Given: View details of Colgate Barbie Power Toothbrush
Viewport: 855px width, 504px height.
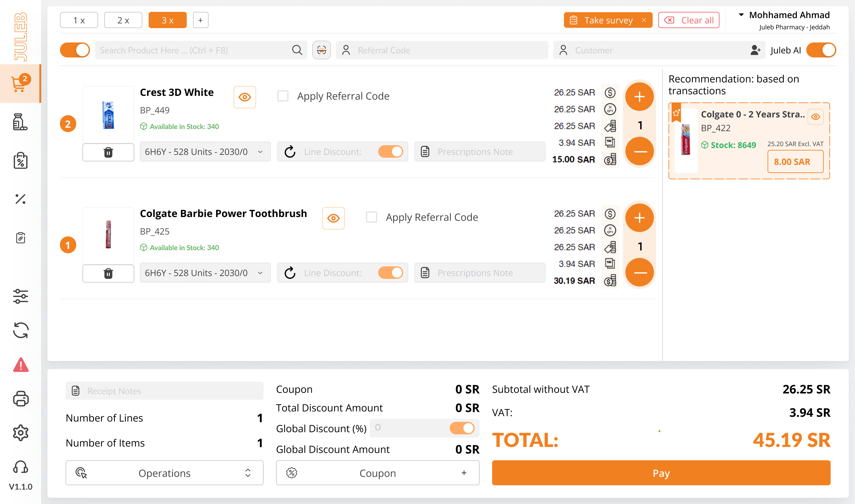Looking at the screenshot, I should (x=333, y=218).
